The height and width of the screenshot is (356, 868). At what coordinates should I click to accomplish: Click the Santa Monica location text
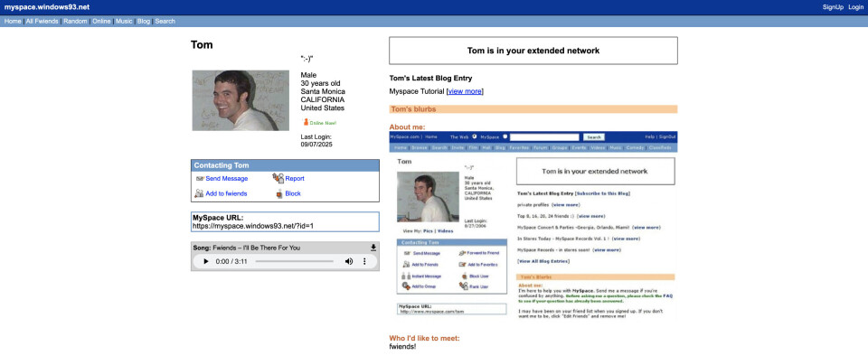tap(323, 91)
